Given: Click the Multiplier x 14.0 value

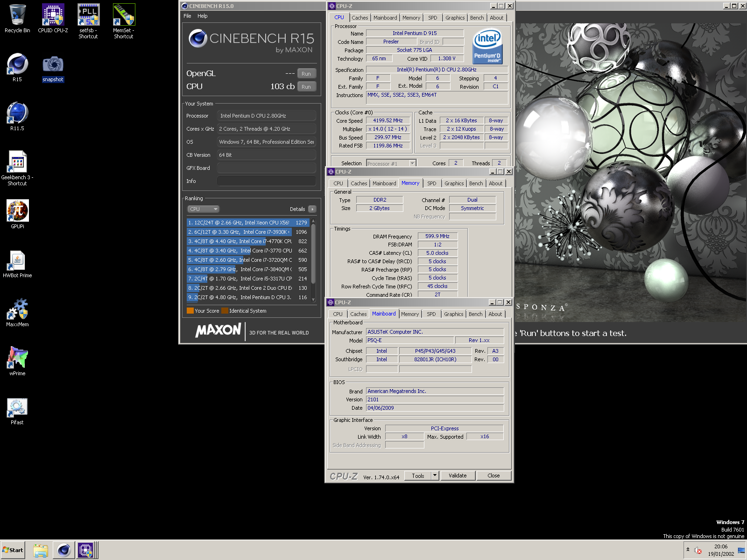Looking at the screenshot, I should coord(388,129).
